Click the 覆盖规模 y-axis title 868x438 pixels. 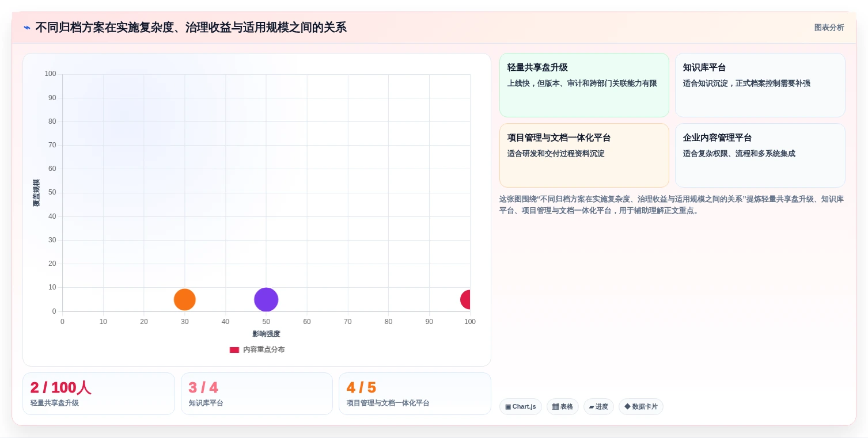[36, 193]
